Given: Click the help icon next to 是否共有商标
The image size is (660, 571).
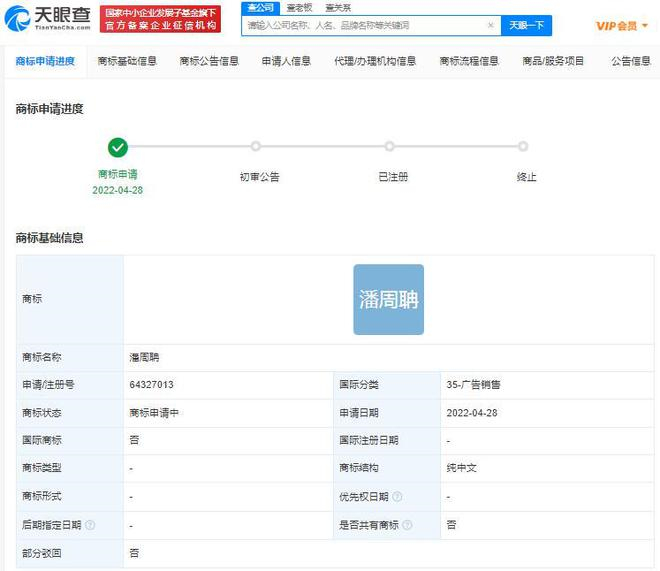Looking at the screenshot, I should pyautogui.click(x=407, y=525).
